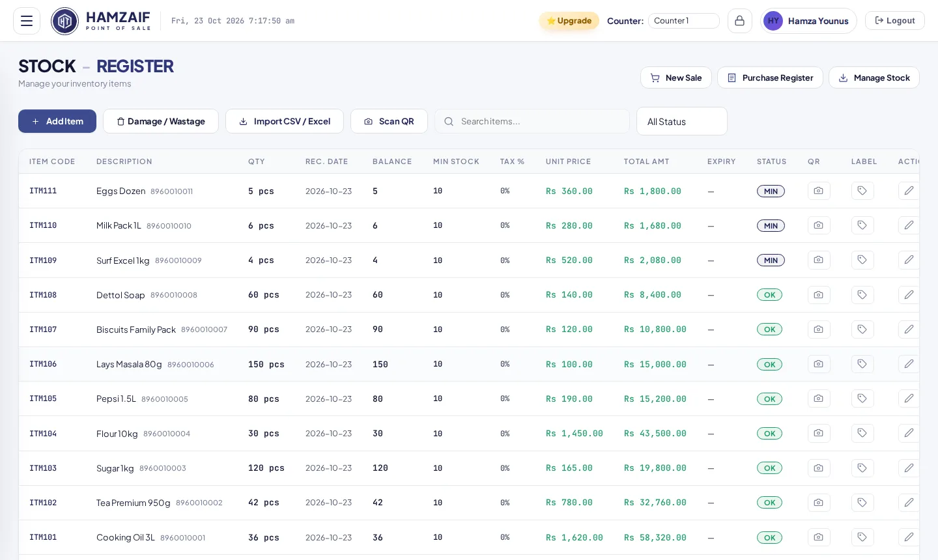Screen dimensions: 938x560
Task: Open QR camera icon for Pepsi 1.5L
Action: click(x=819, y=399)
